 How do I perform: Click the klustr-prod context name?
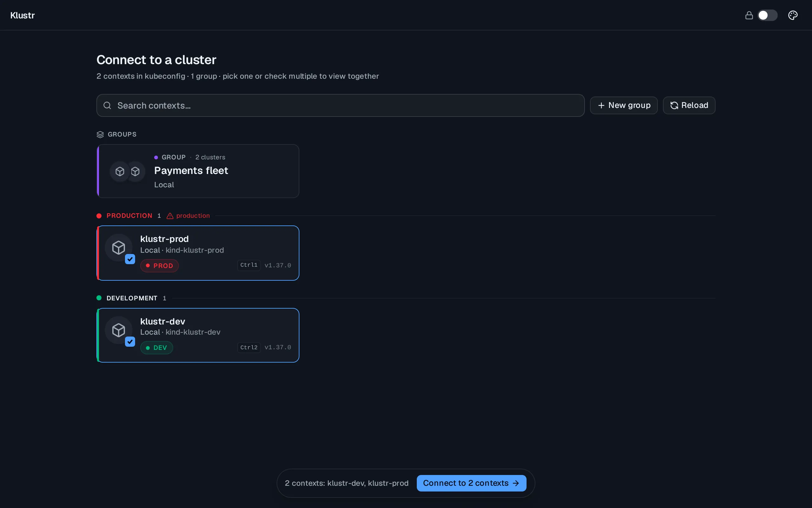(x=164, y=239)
